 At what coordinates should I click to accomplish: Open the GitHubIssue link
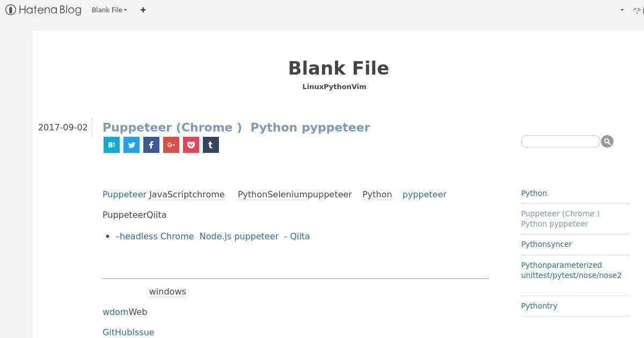click(x=128, y=332)
